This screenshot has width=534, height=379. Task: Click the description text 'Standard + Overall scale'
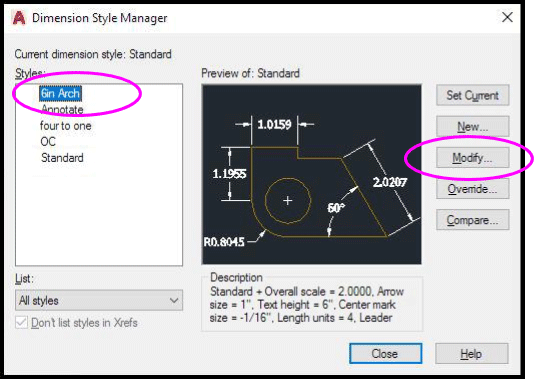click(x=268, y=291)
